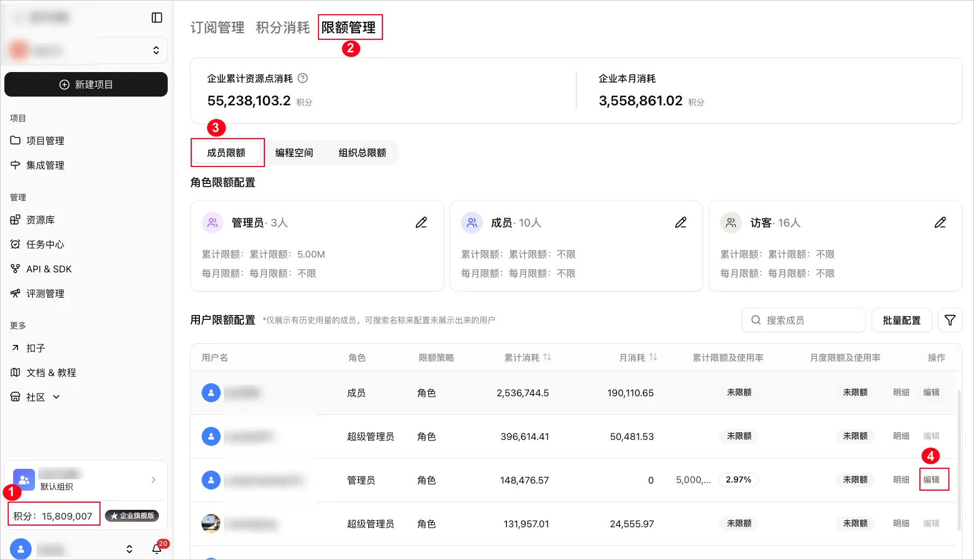Open 集成管理 in the sidebar
The image size is (974, 560).
[x=45, y=165]
